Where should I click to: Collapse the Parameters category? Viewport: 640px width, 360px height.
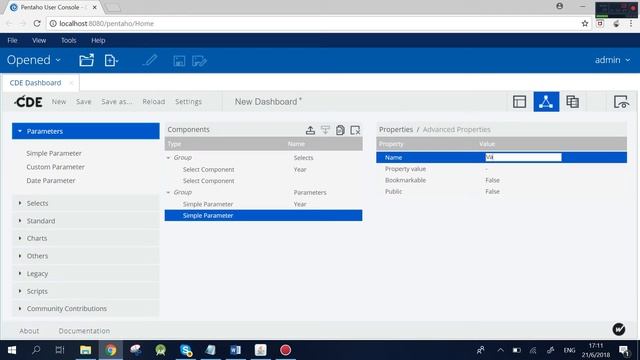86,131
